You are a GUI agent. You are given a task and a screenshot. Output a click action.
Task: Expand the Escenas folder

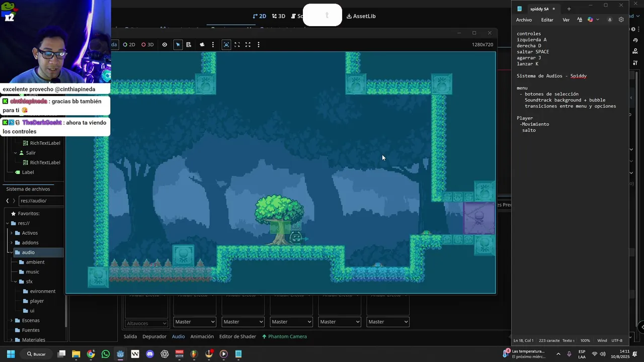click(x=12, y=321)
